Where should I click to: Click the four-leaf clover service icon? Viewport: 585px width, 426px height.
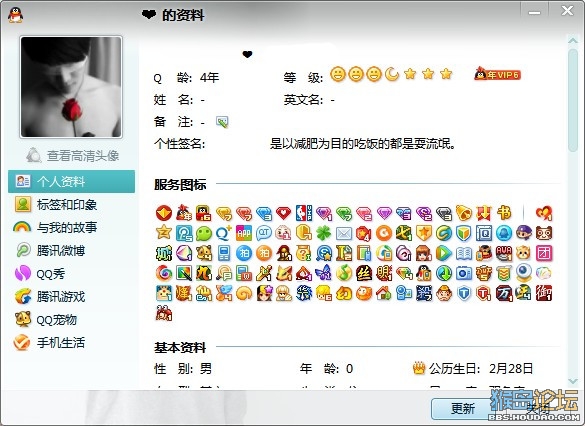click(324, 233)
